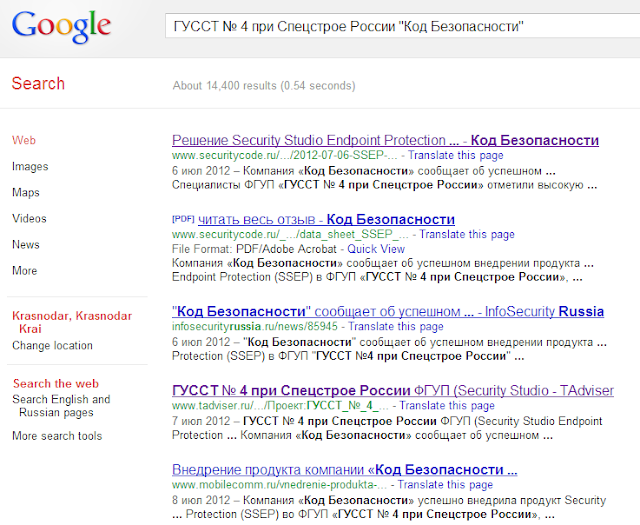The image size is (640, 525).
Task: Click URL www.securitycode.ru data_sheet_SSEP
Action: click(x=290, y=234)
